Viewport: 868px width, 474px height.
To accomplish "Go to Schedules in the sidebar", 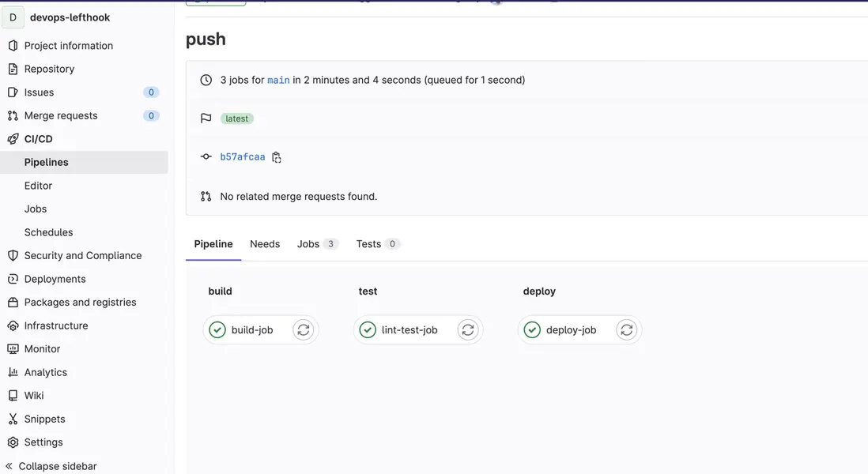I will point(48,232).
